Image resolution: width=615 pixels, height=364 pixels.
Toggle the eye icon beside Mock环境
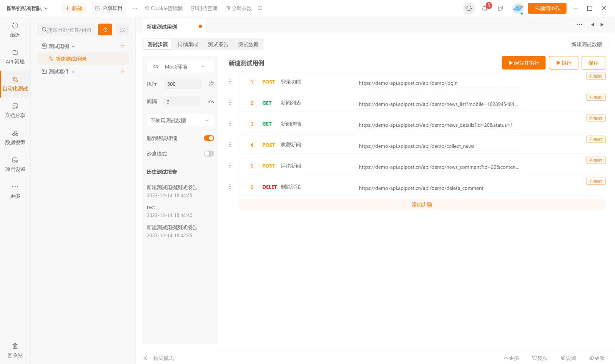(x=156, y=66)
